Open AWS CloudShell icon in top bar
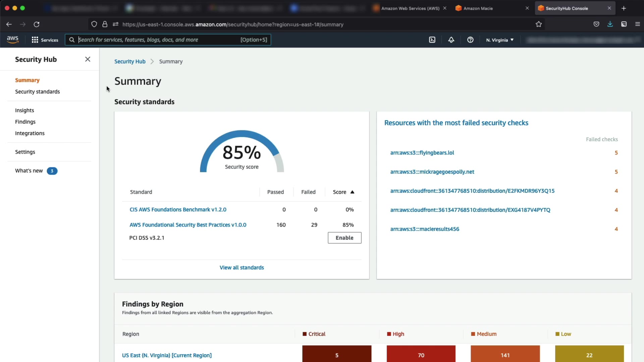644x362 pixels. 432,40
